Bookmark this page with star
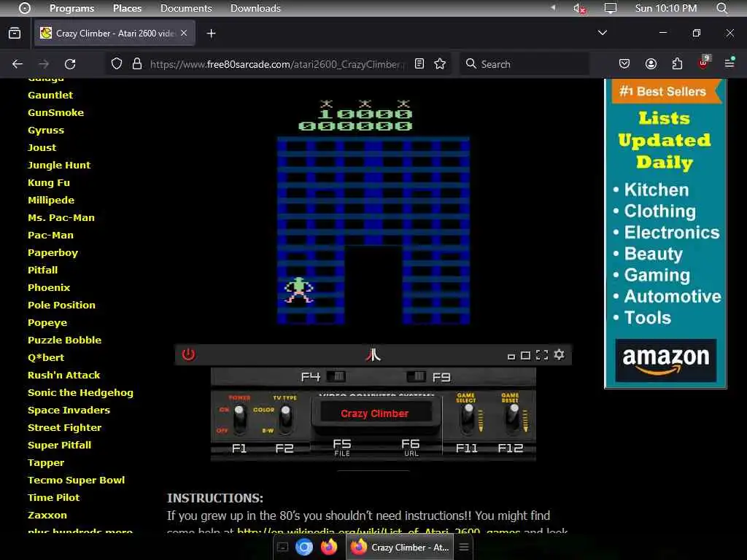This screenshot has height=560, width=747. click(440, 64)
